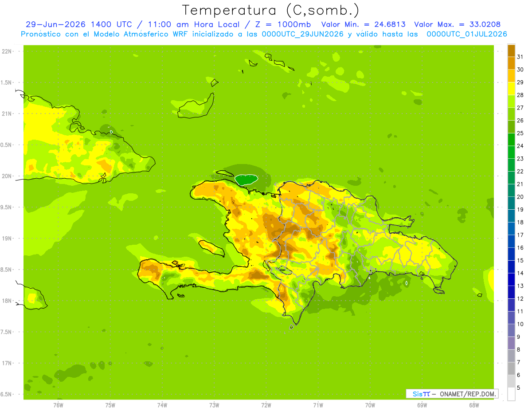Click the '72W' longitude label
Viewport: 532px width, 411px height.
266,405
